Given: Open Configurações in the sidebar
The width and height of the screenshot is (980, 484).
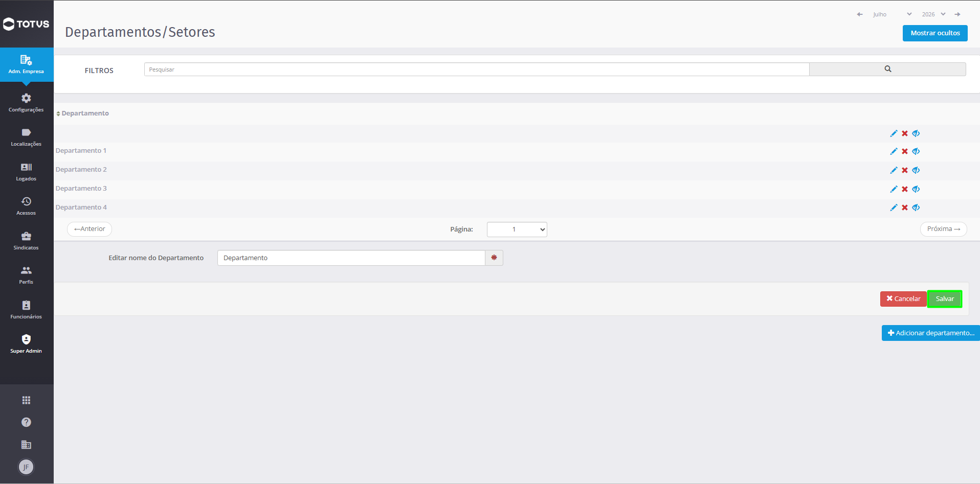Looking at the screenshot, I should pos(26,103).
